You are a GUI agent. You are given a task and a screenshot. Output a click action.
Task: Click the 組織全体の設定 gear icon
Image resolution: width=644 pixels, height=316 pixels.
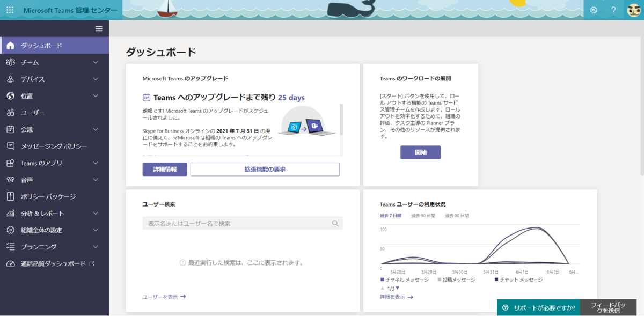10,230
